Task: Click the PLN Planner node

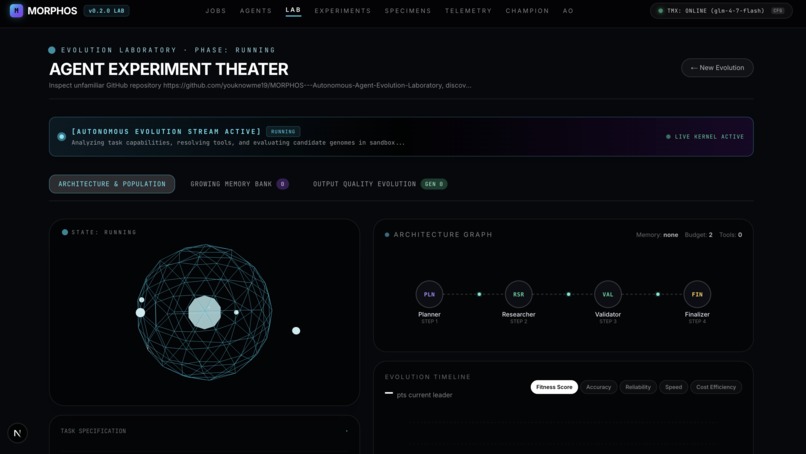Action: (429, 294)
